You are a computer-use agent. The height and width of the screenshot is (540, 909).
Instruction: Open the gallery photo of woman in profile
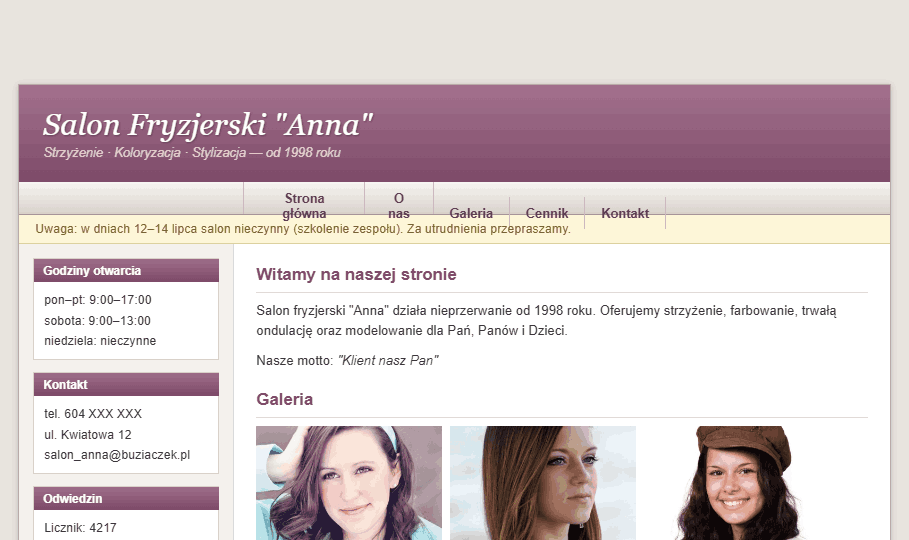[x=543, y=483]
